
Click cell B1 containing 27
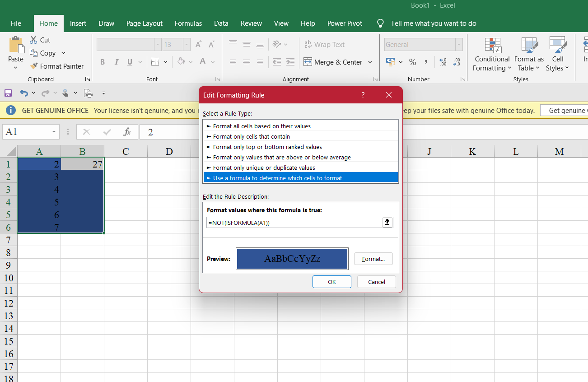pyautogui.click(x=83, y=164)
